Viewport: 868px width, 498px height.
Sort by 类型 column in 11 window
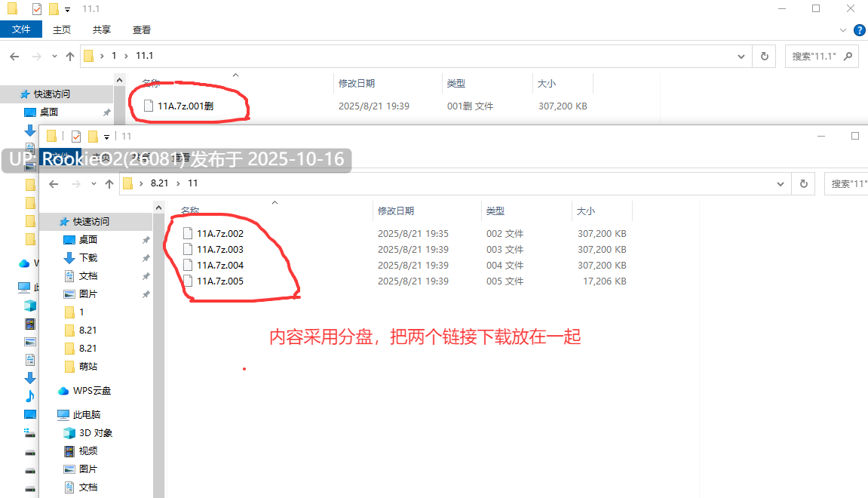pos(495,211)
